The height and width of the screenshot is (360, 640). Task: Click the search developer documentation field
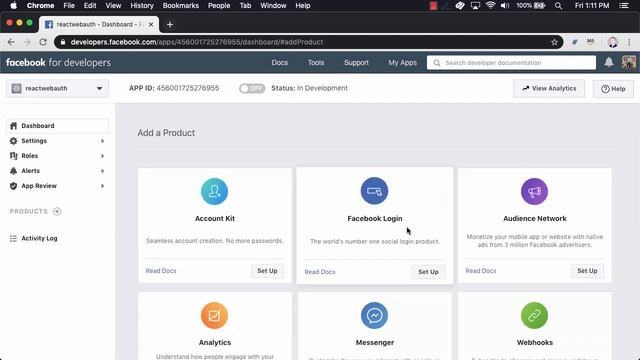pyautogui.click(x=511, y=62)
